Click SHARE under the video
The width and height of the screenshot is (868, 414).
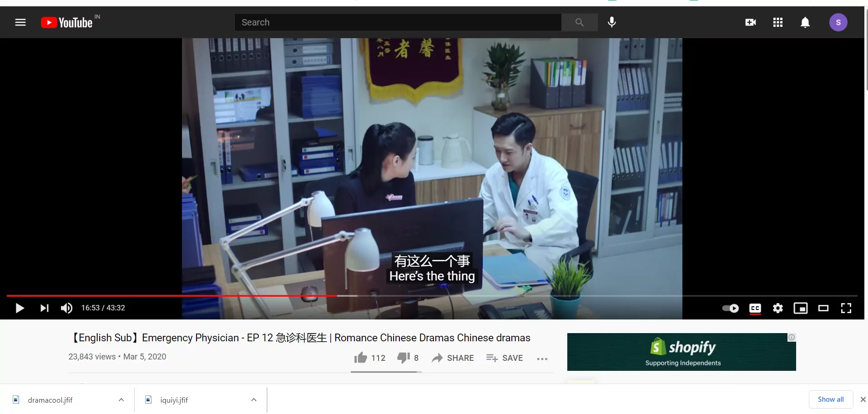coord(453,358)
